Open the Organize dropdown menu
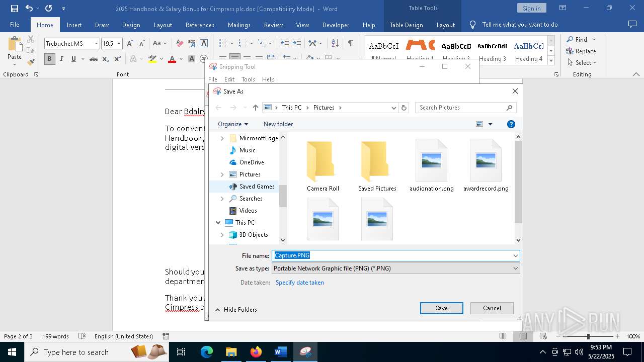This screenshot has width=644, height=362. [x=233, y=124]
